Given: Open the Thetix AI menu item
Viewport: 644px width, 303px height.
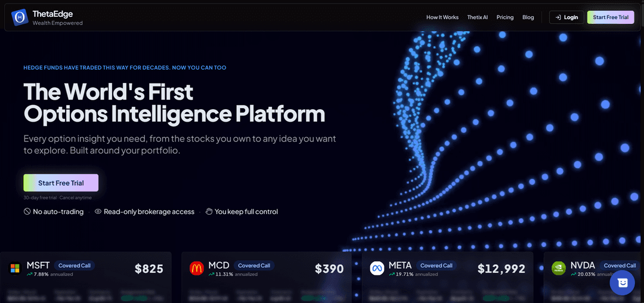Looking at the screenshot, I should click(478, 17).
